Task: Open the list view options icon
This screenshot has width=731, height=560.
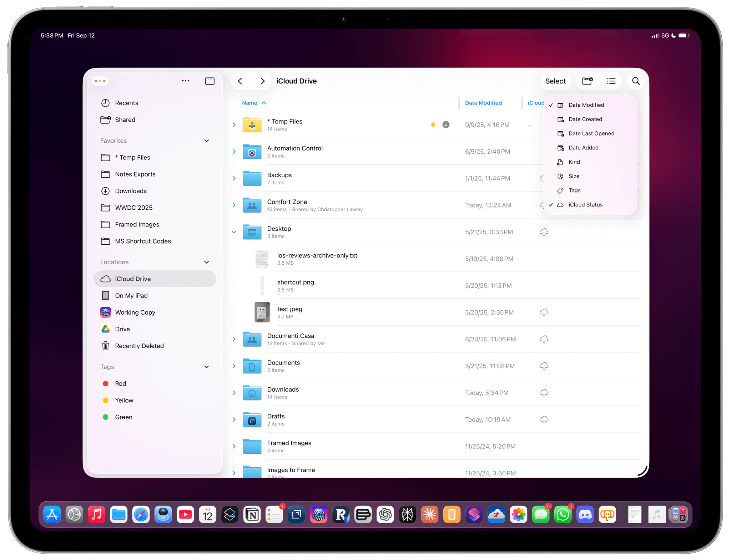Action: click(x=611, y=81)
